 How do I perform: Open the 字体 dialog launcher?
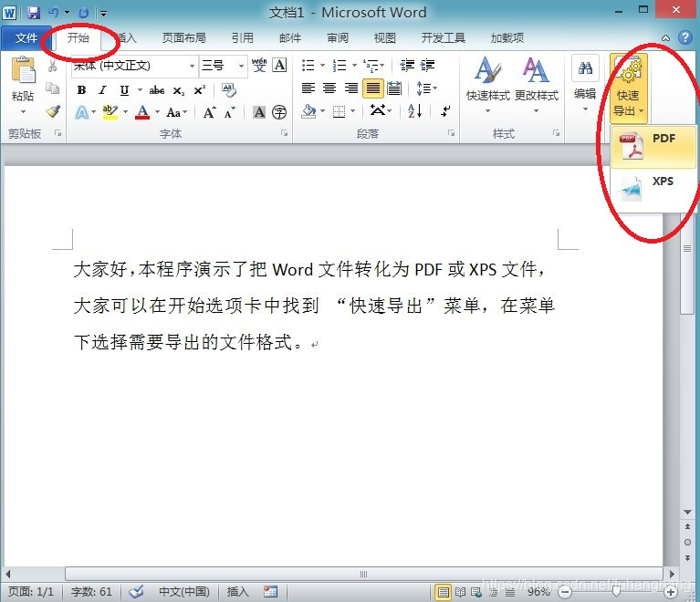tap(284, 133)
